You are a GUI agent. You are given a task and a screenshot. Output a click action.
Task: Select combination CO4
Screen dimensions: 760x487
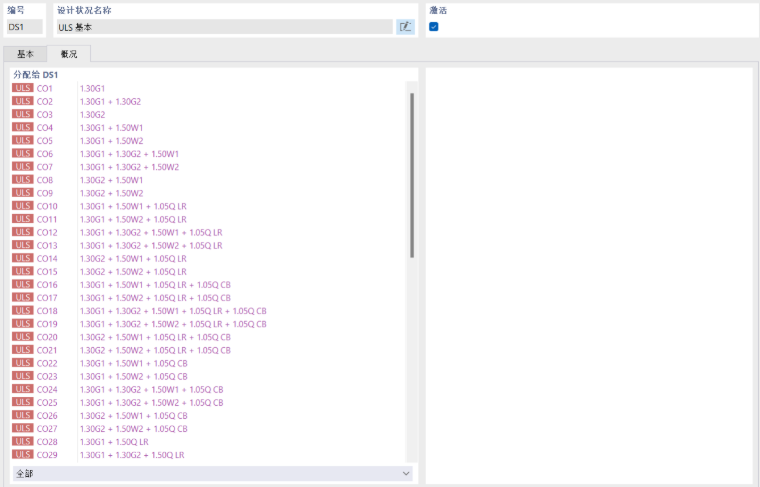coord(208,127)
